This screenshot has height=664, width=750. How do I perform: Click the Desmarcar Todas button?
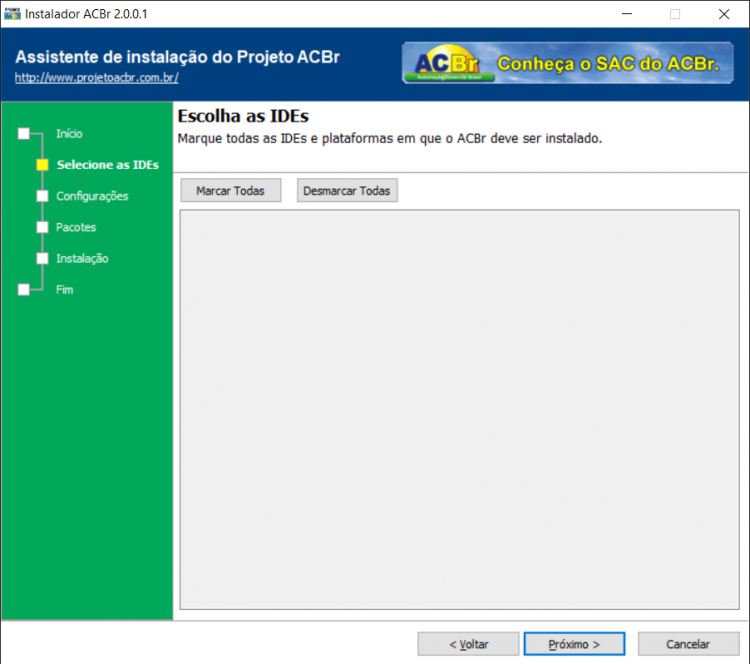pyautogui.click(x=347, y=190)
